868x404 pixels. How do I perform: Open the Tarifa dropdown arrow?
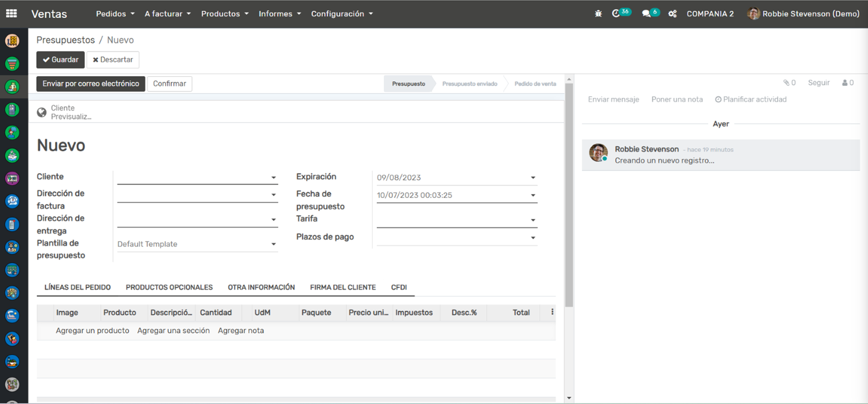[x=532, y=220]
